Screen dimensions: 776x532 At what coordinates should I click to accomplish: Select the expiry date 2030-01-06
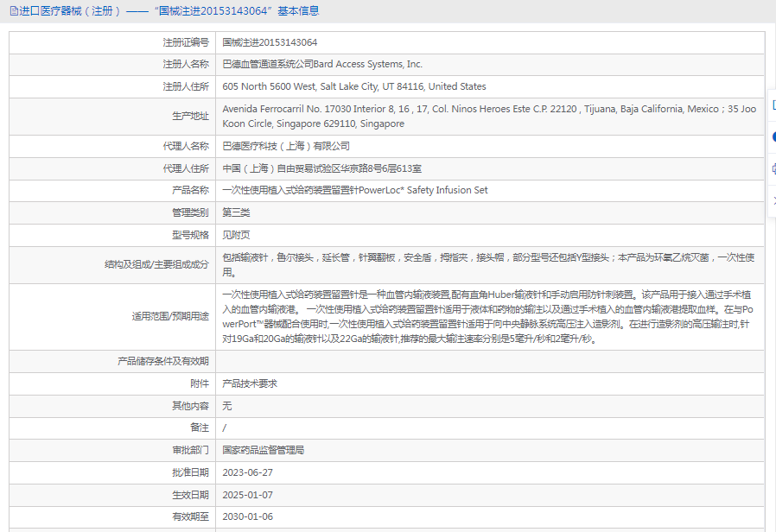coord(247,516)
